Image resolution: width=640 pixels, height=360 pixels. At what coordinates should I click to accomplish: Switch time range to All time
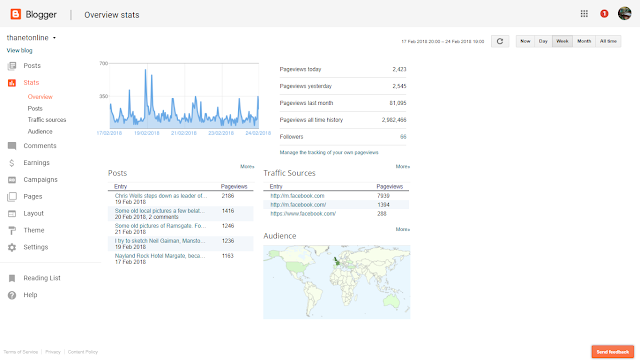[608, 41]
